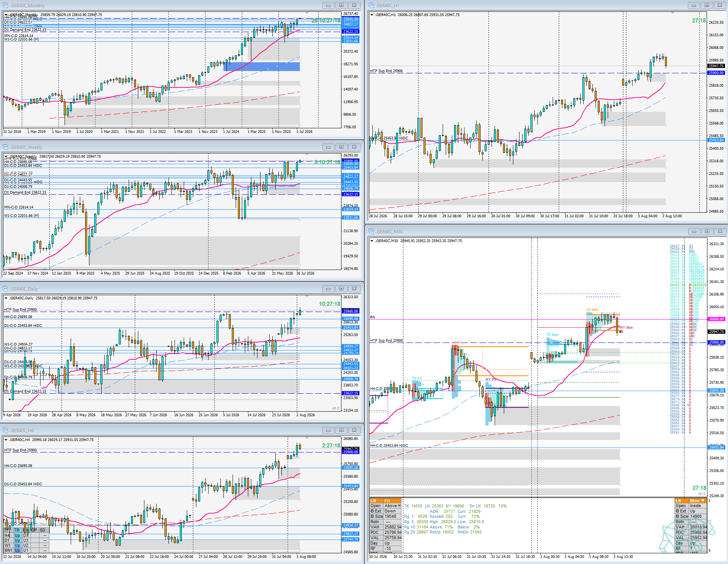Minimize the GER40C,Daily chart window
728x564 pixels.
tap(328, 289)
